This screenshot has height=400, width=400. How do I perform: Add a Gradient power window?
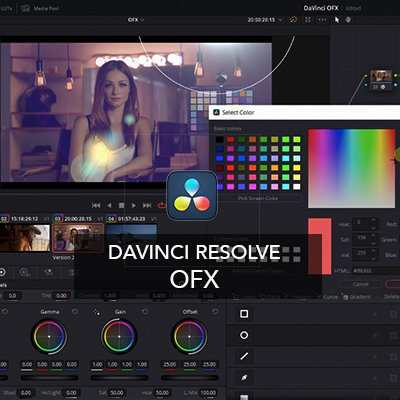click(x=356, y=296)
